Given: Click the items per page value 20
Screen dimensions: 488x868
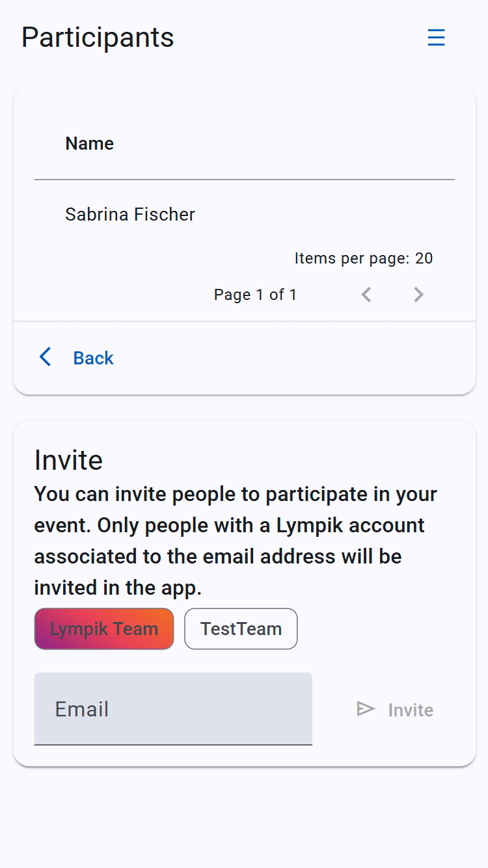Looking at the screenshot, I should 424,258.
